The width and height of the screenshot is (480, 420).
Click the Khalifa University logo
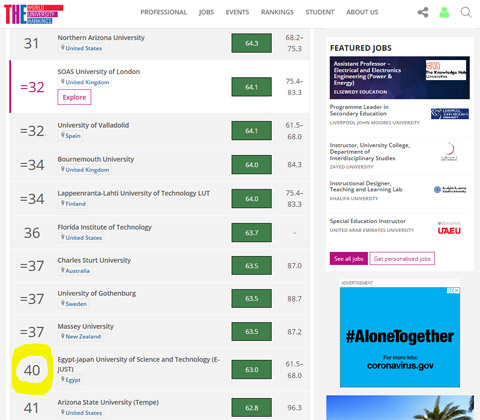click(x=450, y=190)
